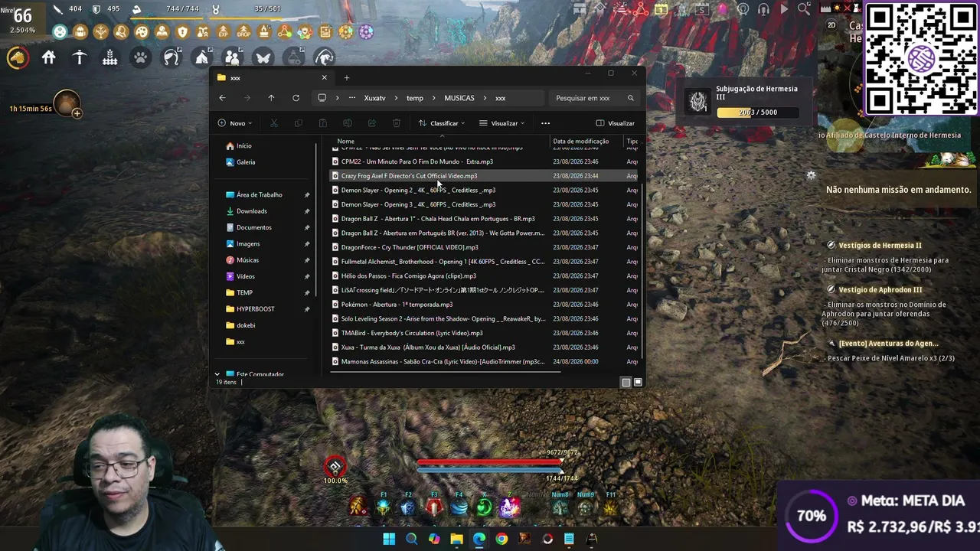Click the DROP buff icon
The image size is (980, 551).
(x=243, y=32)
